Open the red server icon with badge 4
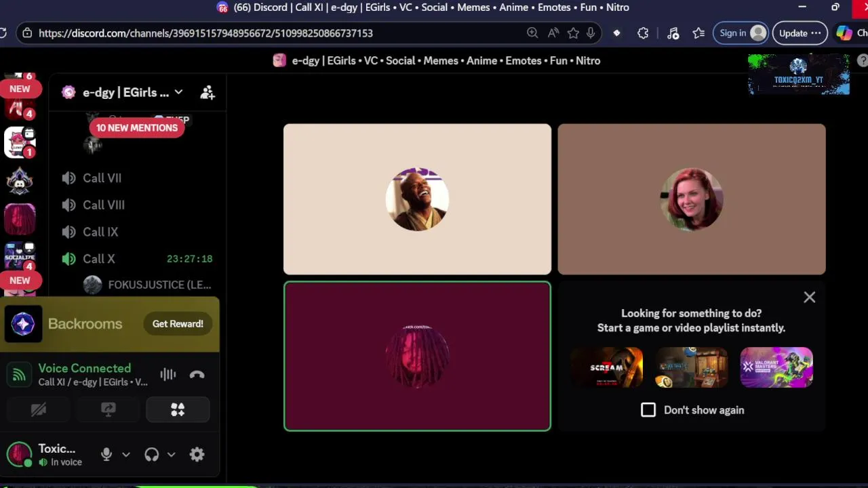The image size is (868, 488). tap(20, 108)
